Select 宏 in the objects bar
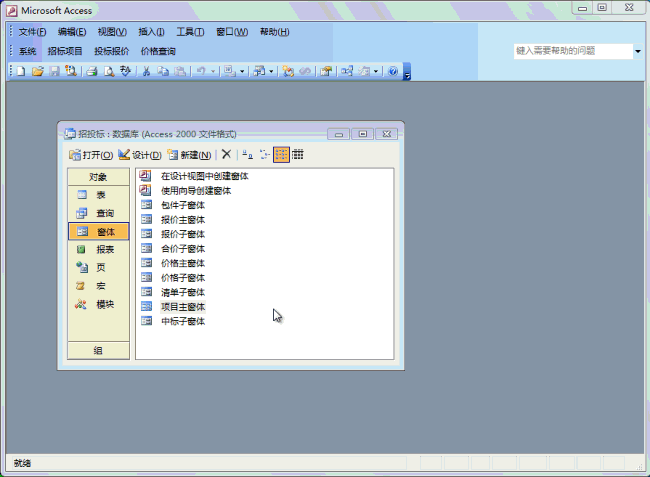The width and height of the screenshot is (650, 477). tap(98, 286)
